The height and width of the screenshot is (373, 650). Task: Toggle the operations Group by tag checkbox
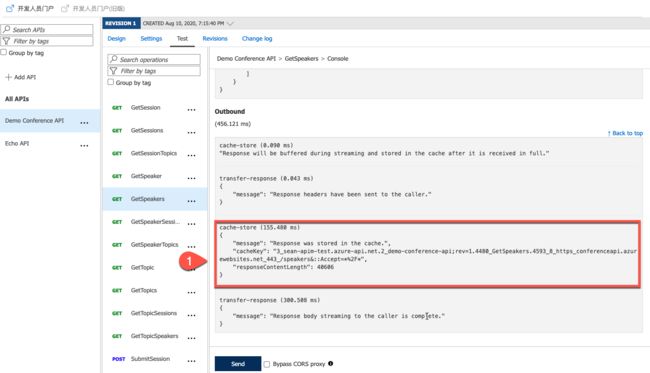[x=111, y=82]
